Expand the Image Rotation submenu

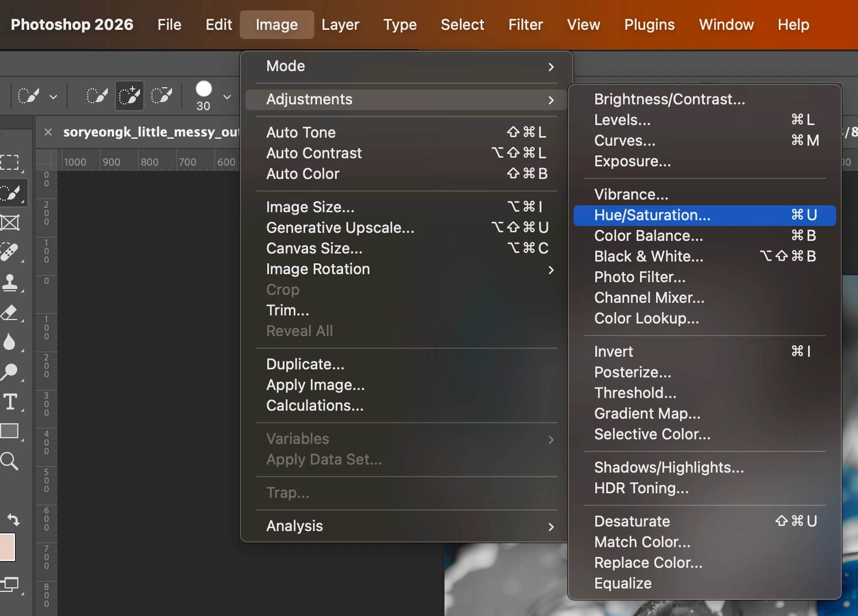[407, 270]
